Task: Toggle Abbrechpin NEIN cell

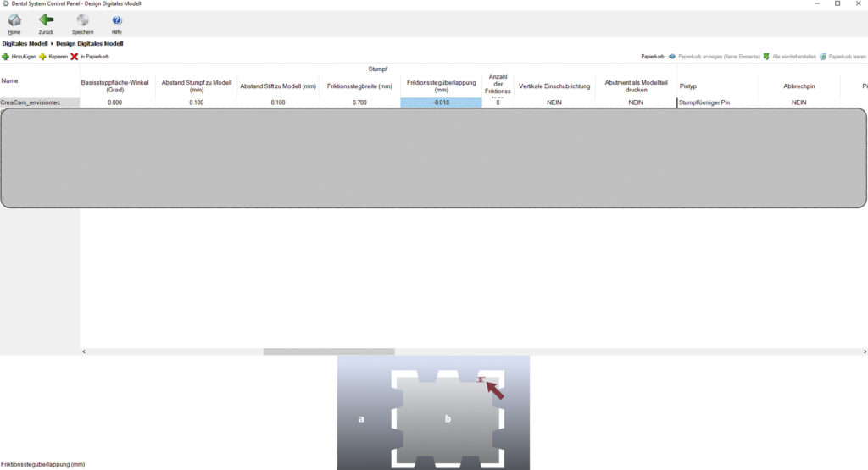Action: click(798, 102)
